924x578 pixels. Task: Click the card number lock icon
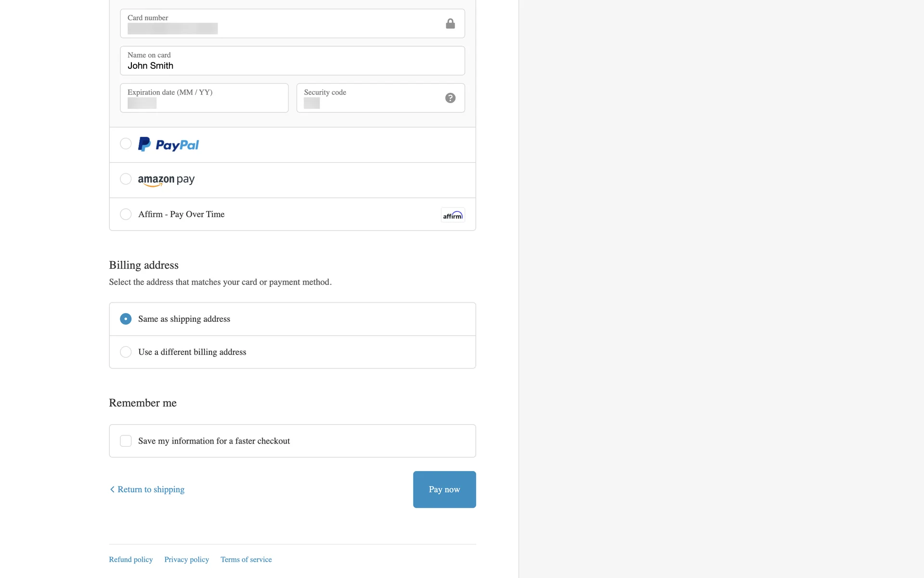point(450,24)
